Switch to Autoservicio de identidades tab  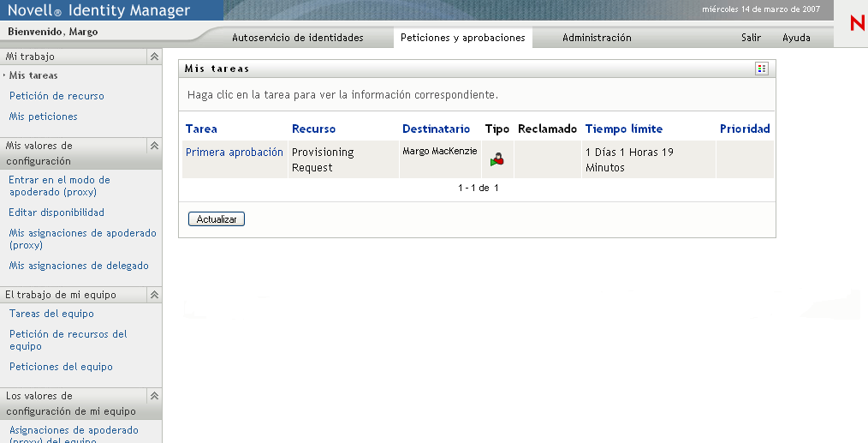pos(298,38)
